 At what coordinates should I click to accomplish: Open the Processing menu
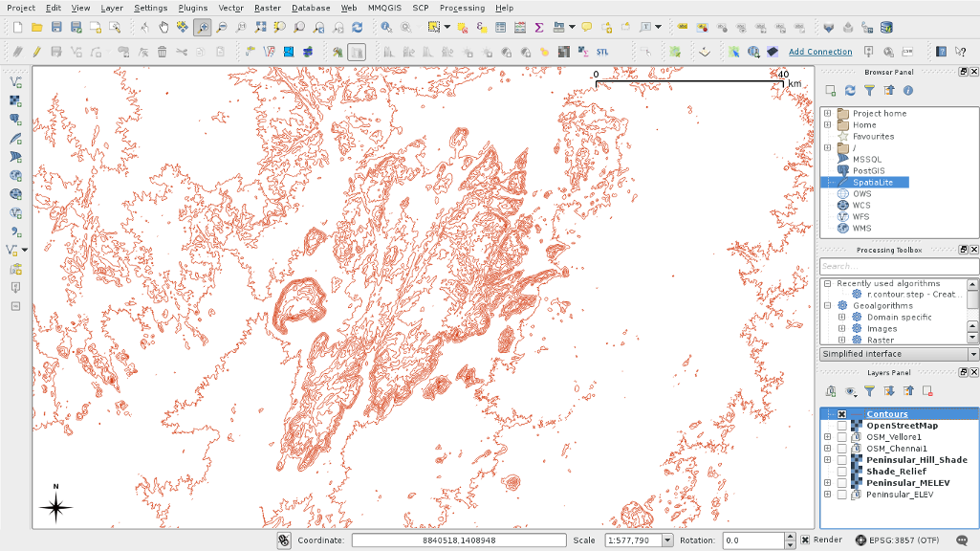tap(462, 8)
